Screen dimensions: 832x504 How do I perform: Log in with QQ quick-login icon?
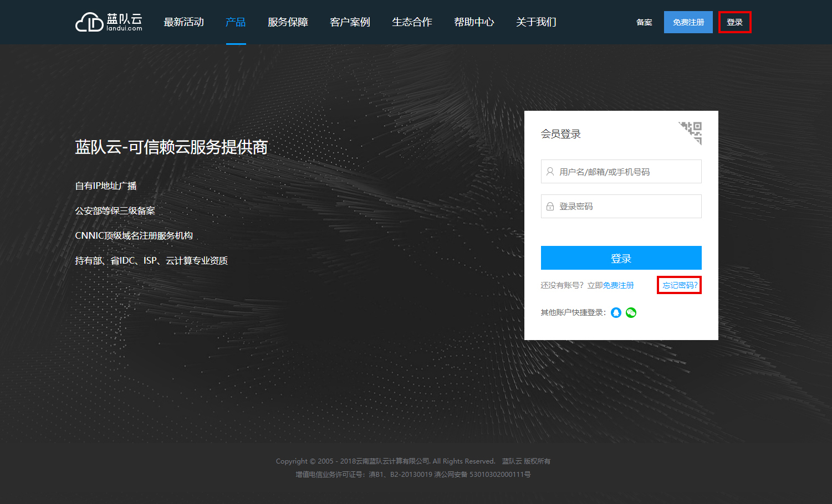[x=616, y=312]
